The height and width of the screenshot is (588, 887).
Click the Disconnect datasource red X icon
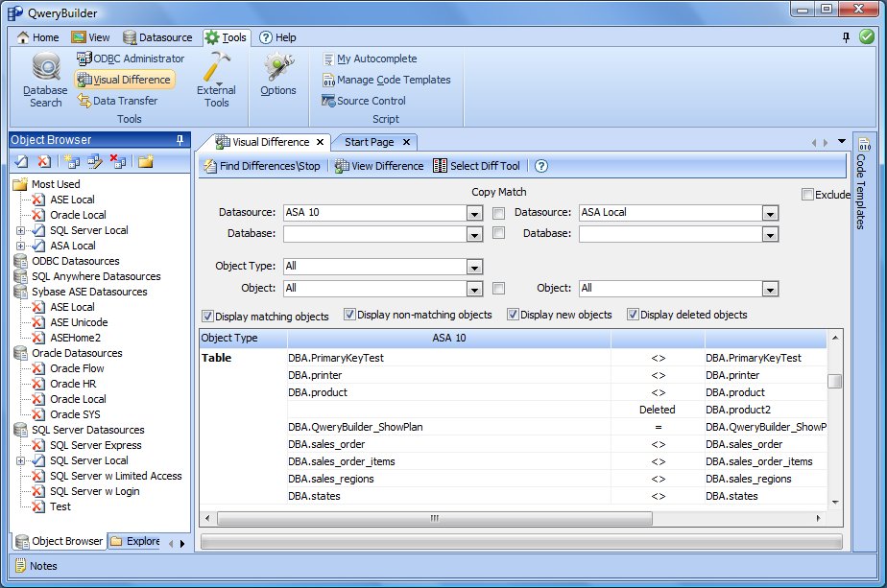tap(43, 162)
